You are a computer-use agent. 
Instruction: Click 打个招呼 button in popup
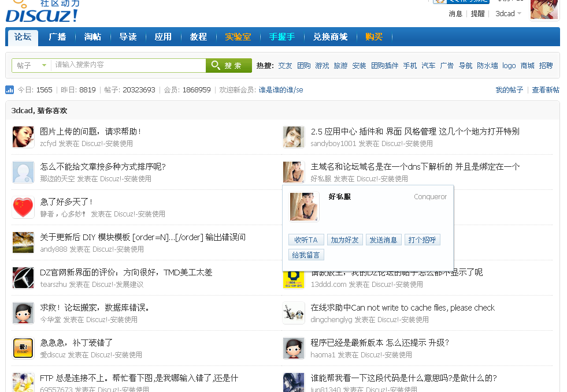pos(422,240)
